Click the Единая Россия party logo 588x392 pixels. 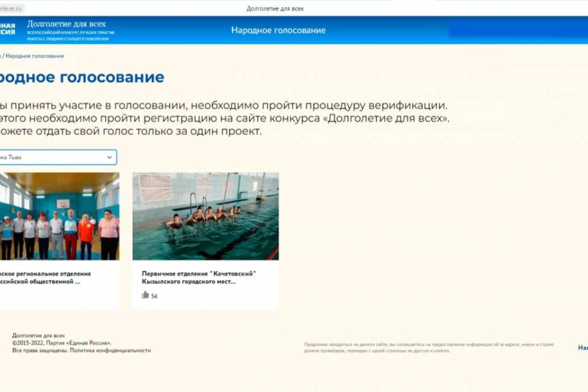[x=7, y=28]
